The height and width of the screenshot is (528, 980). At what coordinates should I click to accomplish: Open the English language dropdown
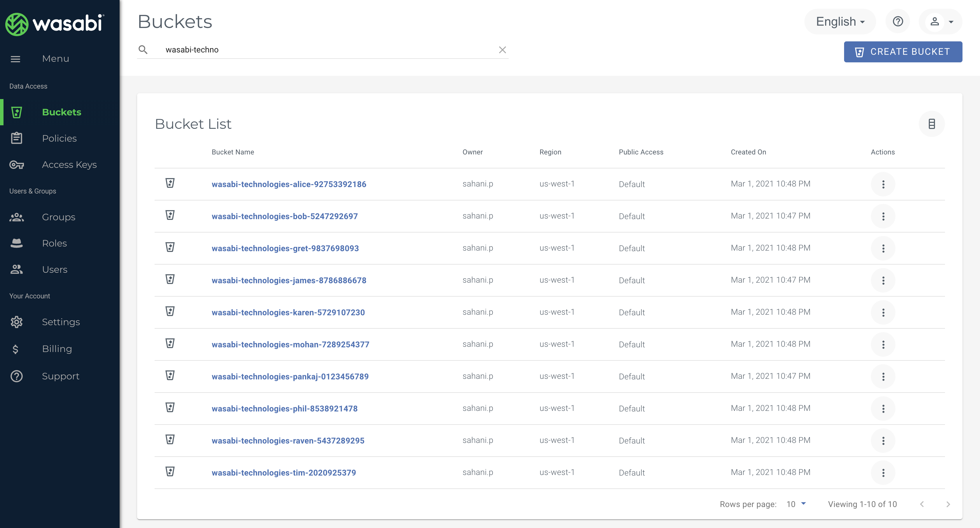(x=840, y=22)
